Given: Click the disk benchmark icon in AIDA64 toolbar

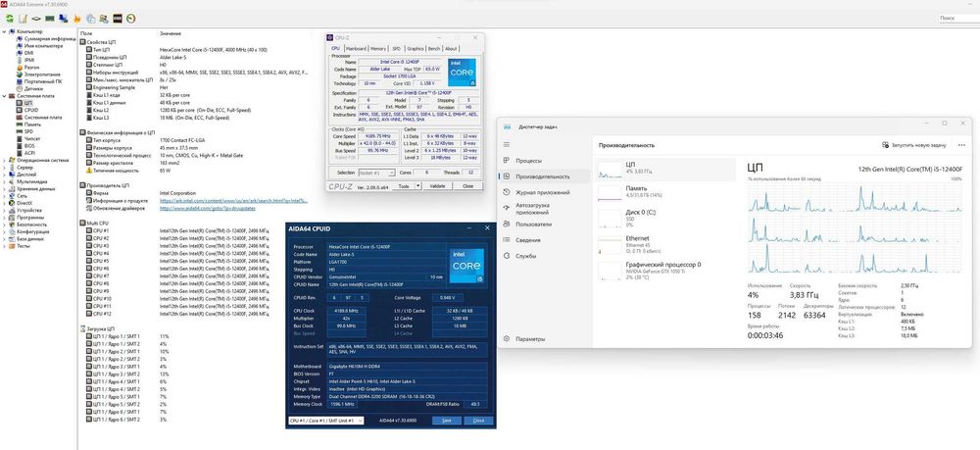Looking at the screenshot, I should (x=36, y=18).
